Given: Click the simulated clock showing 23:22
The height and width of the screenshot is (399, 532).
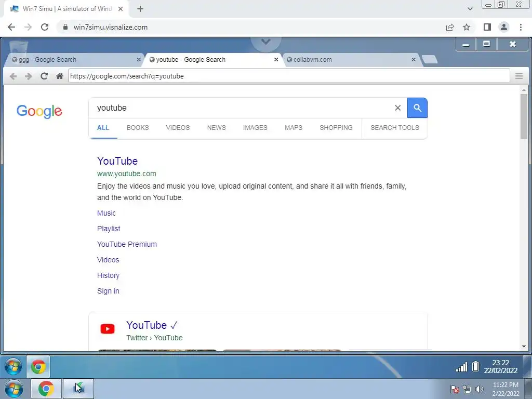Looking at the screenshot, I should pos(501,366).
